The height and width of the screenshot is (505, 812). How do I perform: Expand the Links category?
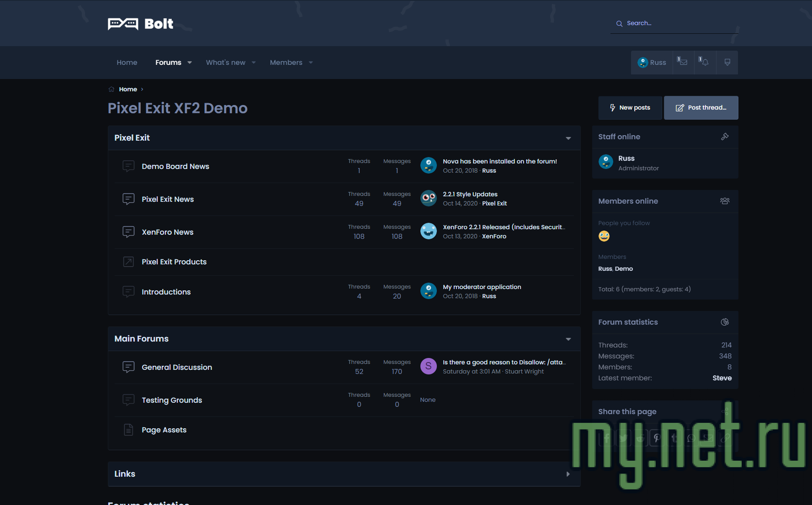coord(568,474)
